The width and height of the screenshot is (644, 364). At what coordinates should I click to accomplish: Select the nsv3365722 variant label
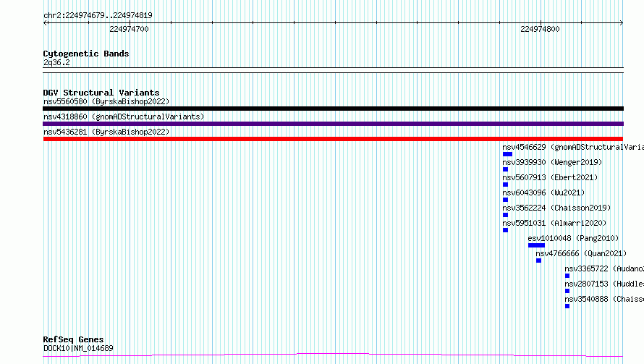click(604, 268)
